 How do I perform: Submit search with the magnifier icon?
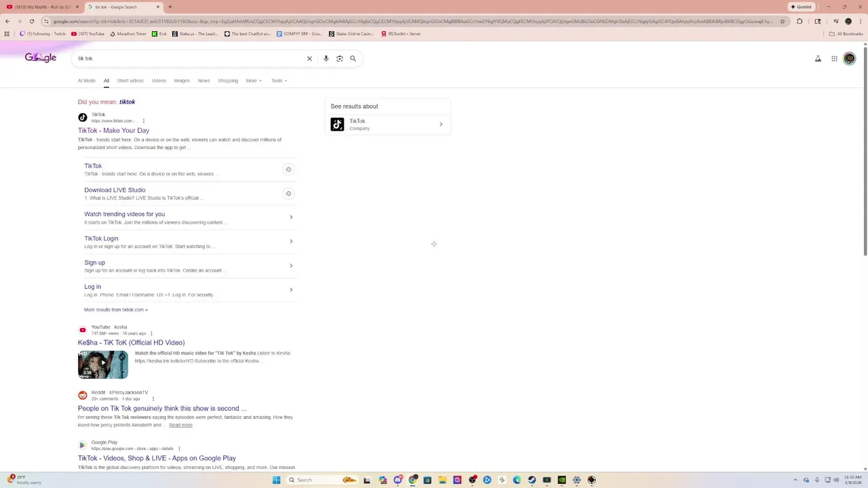coord(353,58)
